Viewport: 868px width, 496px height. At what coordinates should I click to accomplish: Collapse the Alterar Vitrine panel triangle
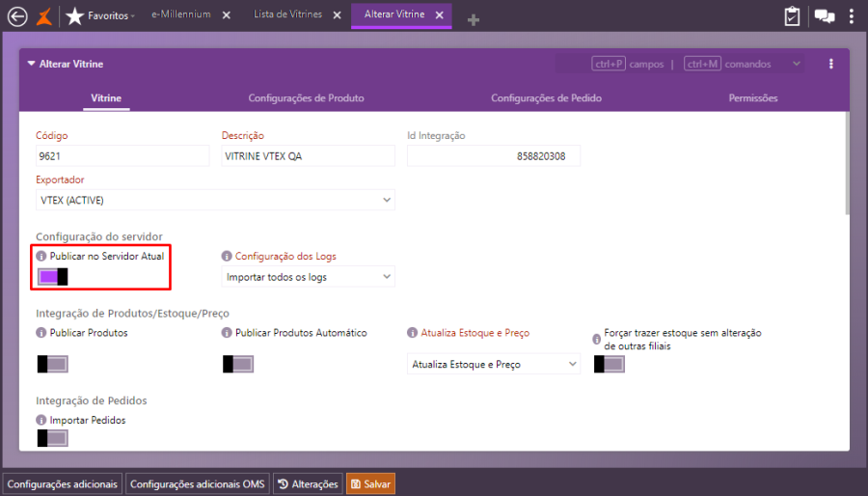click(x=32, y=64)
